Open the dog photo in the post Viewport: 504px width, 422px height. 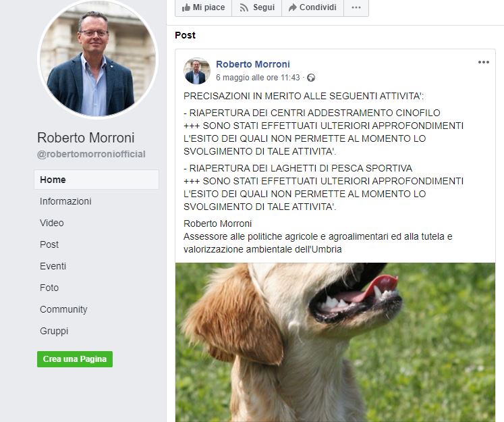point(335,342)
